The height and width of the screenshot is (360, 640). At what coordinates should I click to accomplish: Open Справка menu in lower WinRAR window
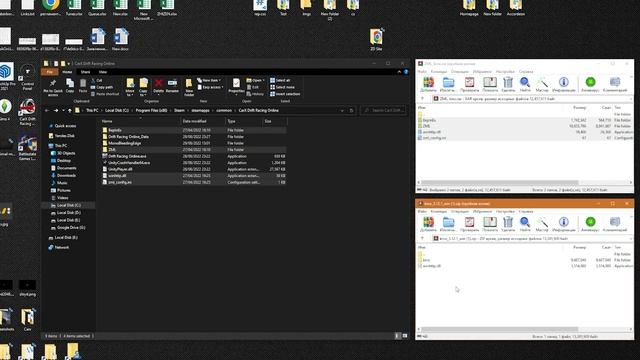[526, 211]
